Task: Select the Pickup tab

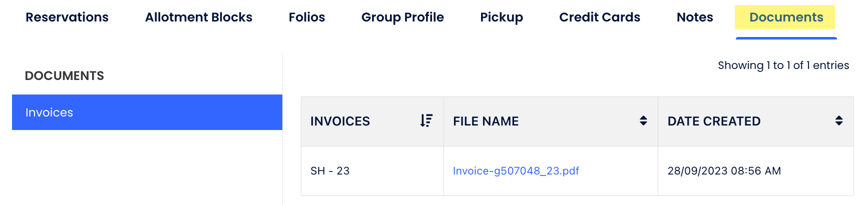Action: 502,17
